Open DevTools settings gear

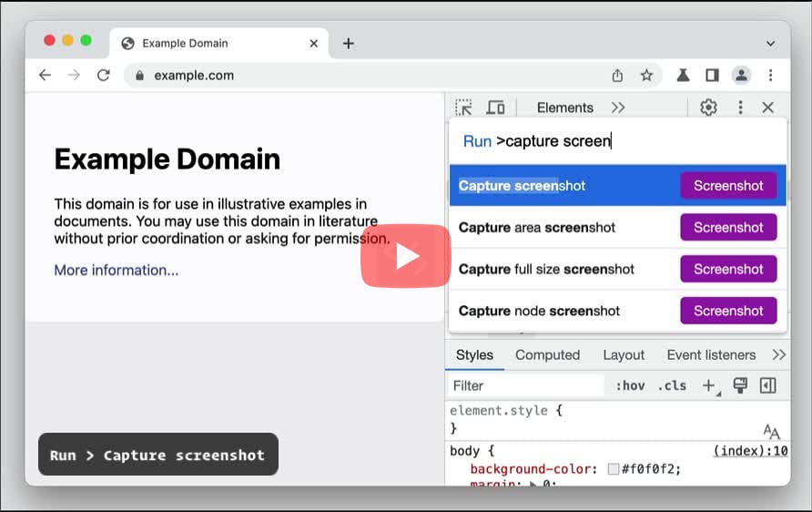[708, 108]
